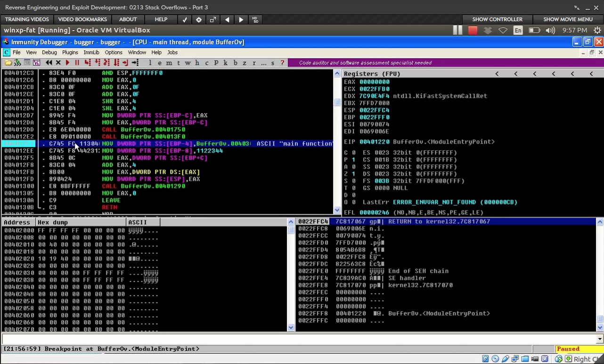Viewport: 604px width, 364px height.
Task: Run the program with red play icon
Action: 67,62
